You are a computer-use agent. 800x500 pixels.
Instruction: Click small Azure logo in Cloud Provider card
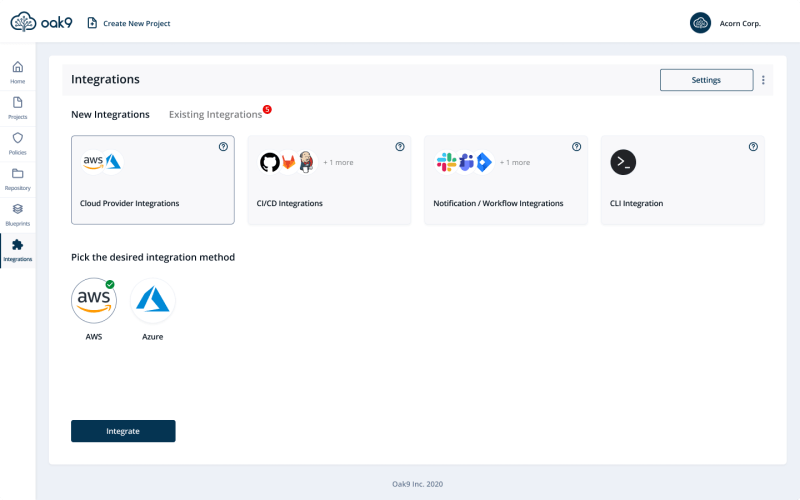point(113,162)
